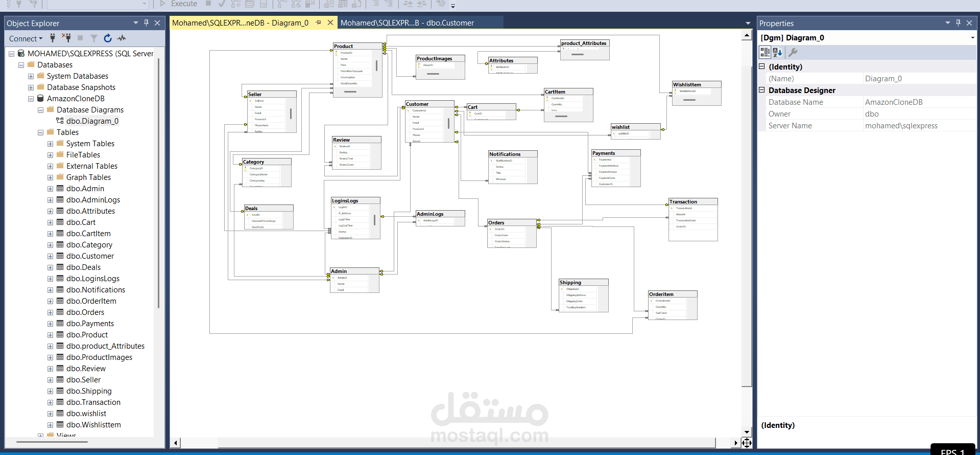The height and width of the screenshot is (455, 980).
Task: Click the Filter funnel icon in Object Explorer
Action: point(94,38)
